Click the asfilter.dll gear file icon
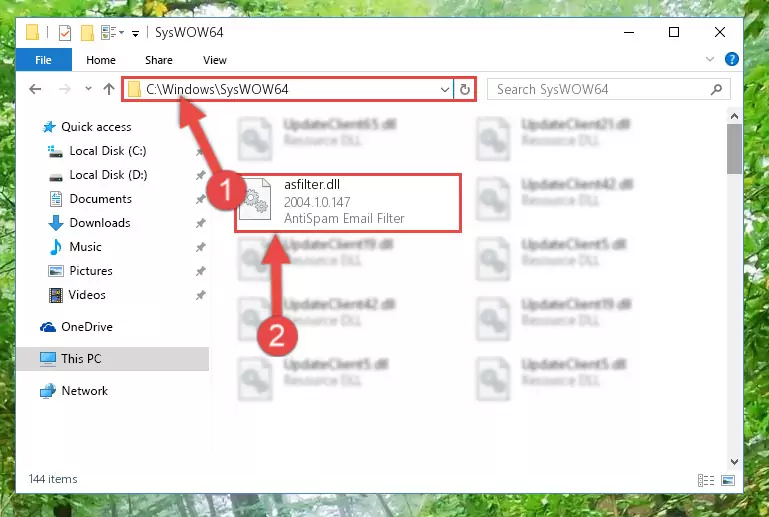The width and height of the screenshot is (769, 517). [x=255, y=199]
